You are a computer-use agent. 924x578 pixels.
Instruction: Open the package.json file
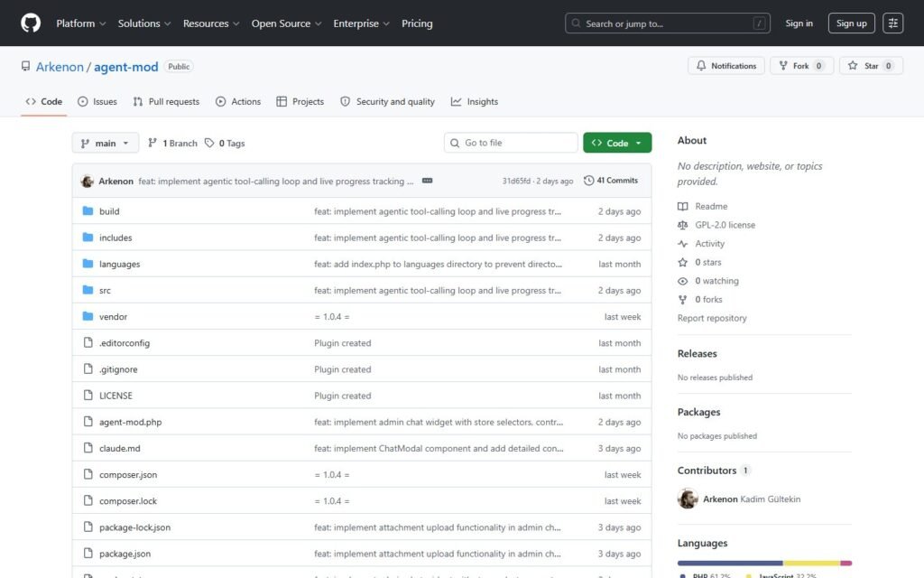(125, 554)
